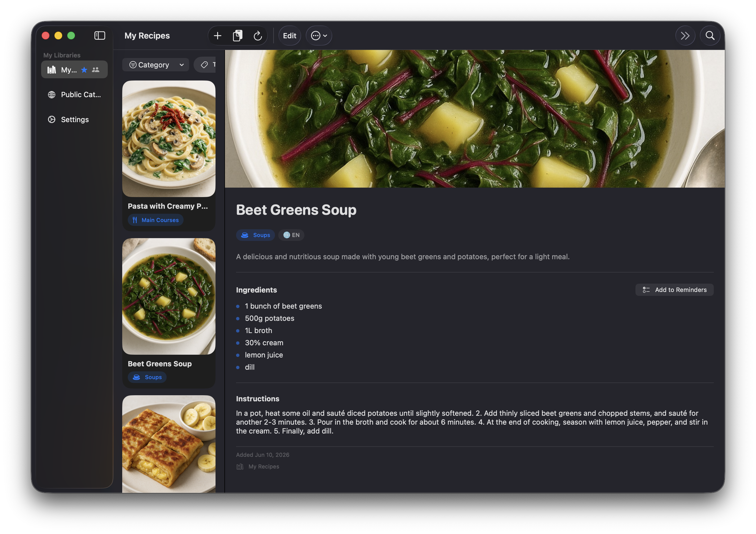756x534 pixels.
Task: Add a new recipe with plus icon
Action: 217,36
